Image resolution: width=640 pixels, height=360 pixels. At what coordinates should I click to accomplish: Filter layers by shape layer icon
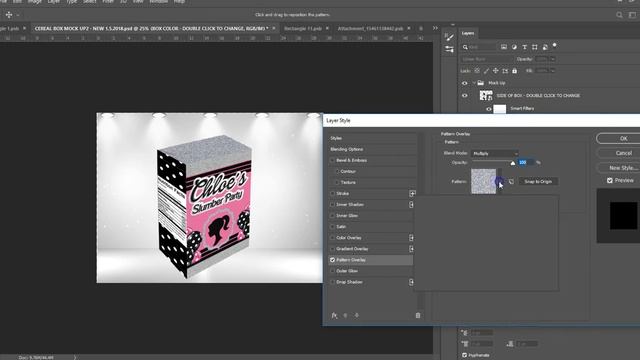535,47
